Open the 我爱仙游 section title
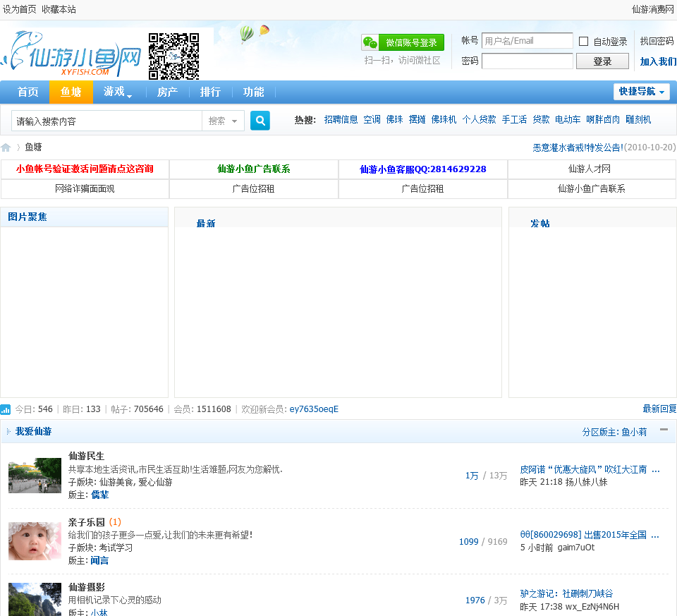This screenshot has width=677, height=616. click(33, 432)
